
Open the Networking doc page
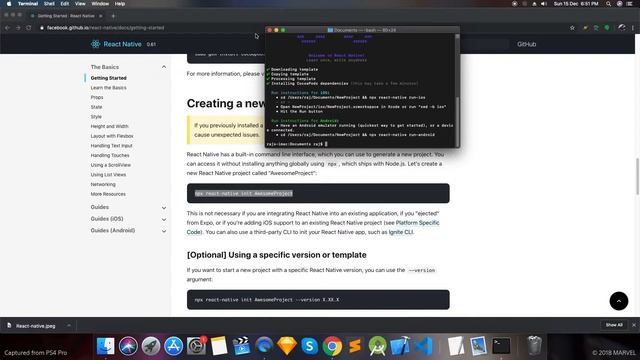(103, 184)
